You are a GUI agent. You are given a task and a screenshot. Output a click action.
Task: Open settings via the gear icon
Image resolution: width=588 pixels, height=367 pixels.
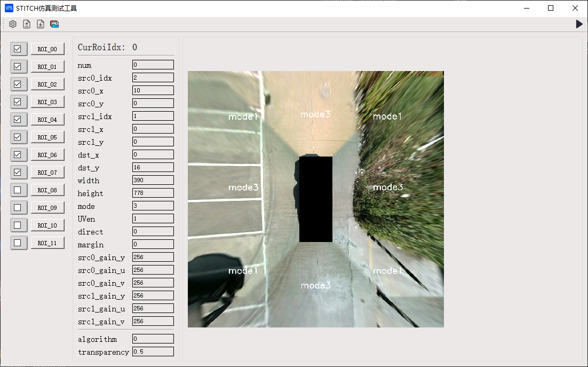tap(13, 24)
